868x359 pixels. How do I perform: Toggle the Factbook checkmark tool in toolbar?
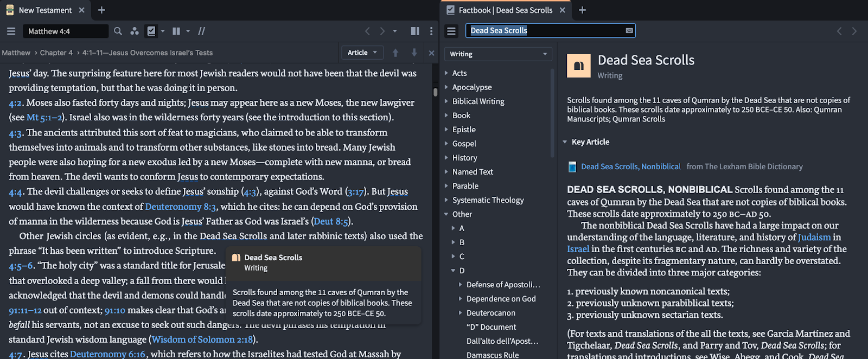tap(151, 31)
